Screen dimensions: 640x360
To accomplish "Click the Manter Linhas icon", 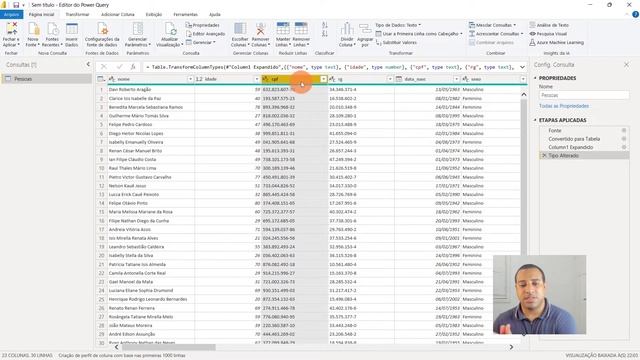I will pyautogui.click(x=283, y=29).
